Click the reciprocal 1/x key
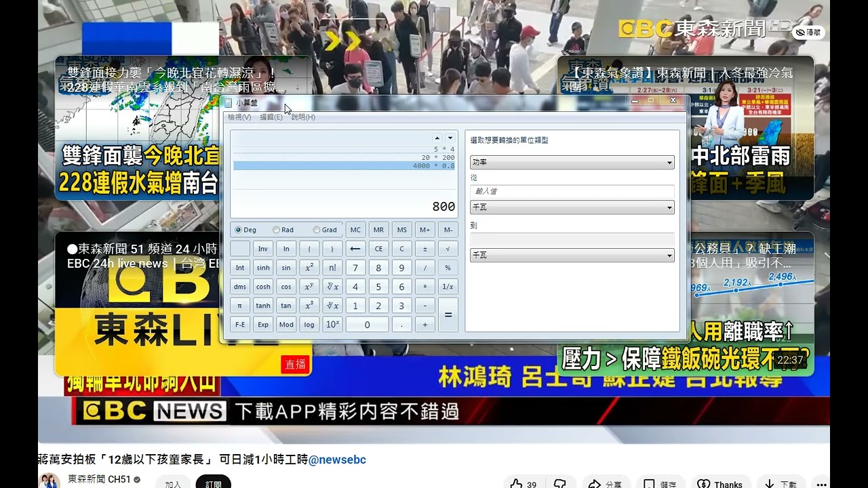 pyautogui.click(x=448, y=287)
